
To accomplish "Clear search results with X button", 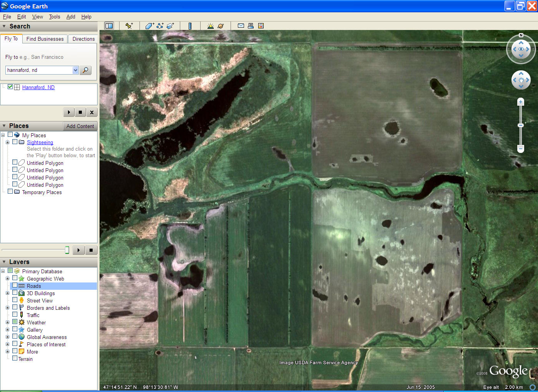I will [91, 112].
